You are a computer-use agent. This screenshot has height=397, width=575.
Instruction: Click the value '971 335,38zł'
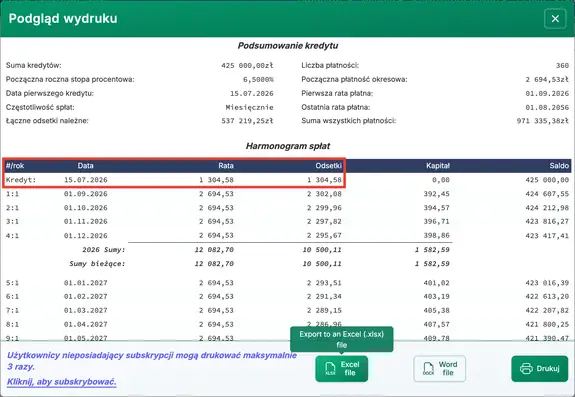(543, 121)
